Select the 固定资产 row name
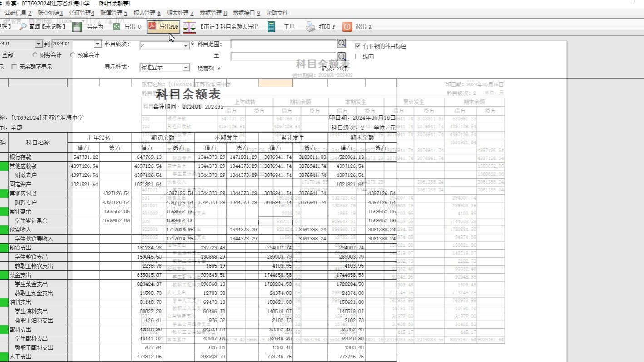Screen dimensions: 644x362 20,184
